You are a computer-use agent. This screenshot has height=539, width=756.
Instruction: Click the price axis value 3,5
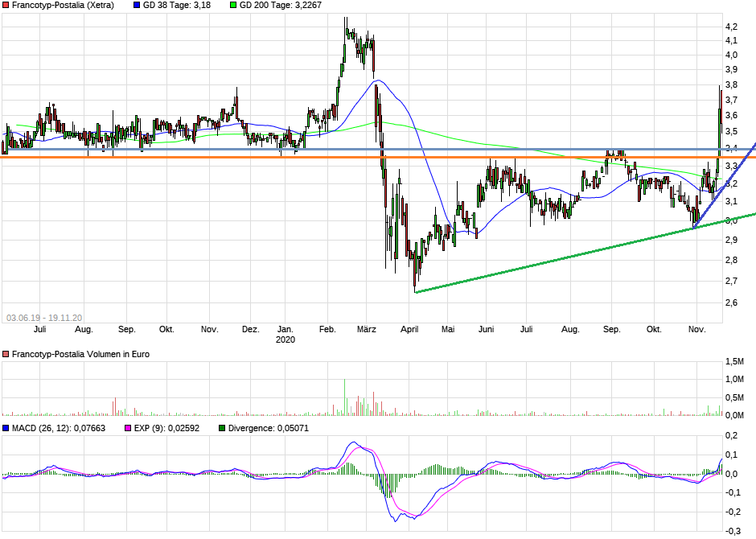[731, 132]
